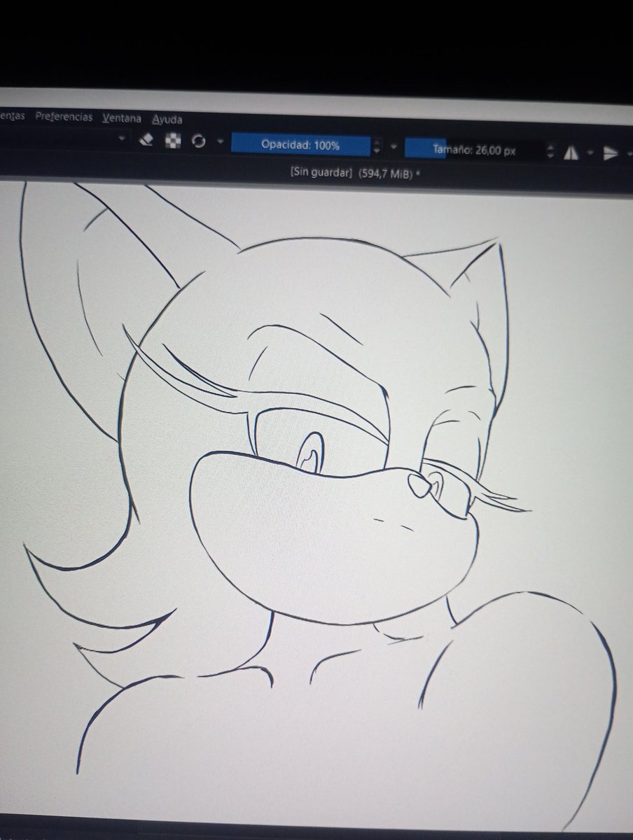Toggle preserve alpha checkerboard icon

click(172, 141)
